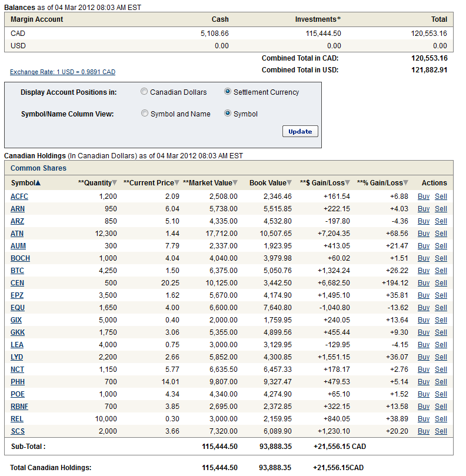
Task: Sort by $ Gain/Loss arrow
Action: coord(348,183)
